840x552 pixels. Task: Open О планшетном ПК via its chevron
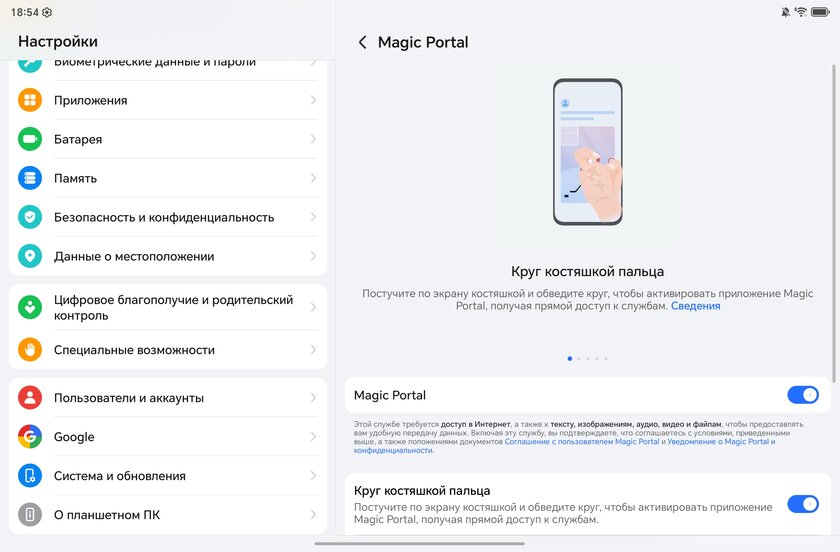click(x=313, y=514)
